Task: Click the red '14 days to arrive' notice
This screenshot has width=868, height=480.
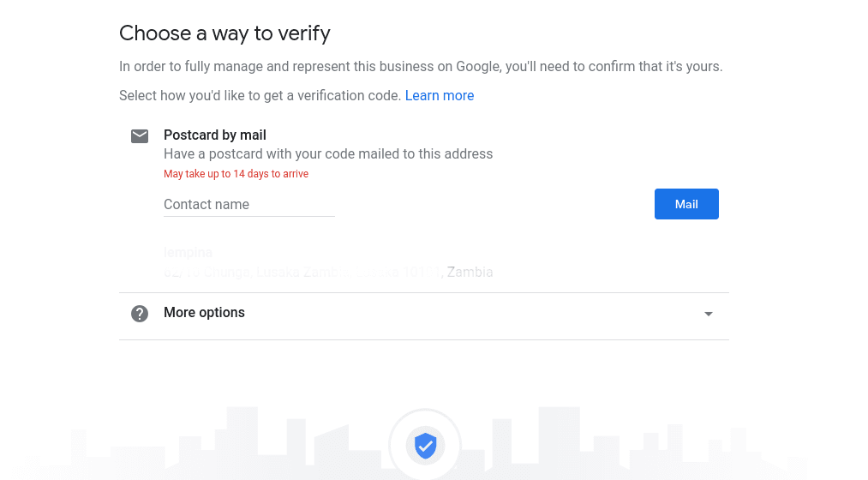Action: point(236,174)
